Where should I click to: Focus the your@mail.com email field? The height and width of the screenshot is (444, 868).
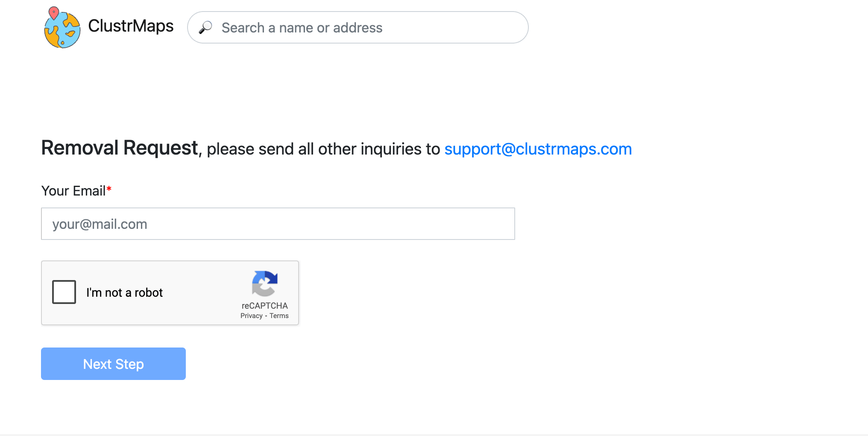point(278,224)
